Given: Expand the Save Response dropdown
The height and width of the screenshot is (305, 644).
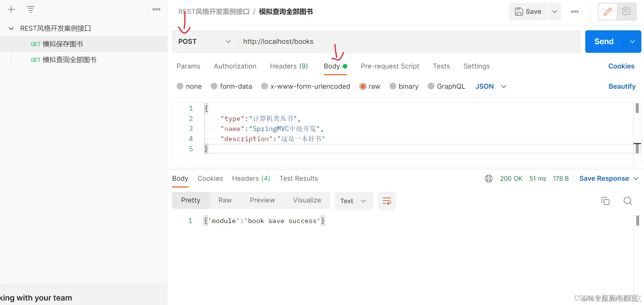Looking at the screenshot, I should 636,179.
